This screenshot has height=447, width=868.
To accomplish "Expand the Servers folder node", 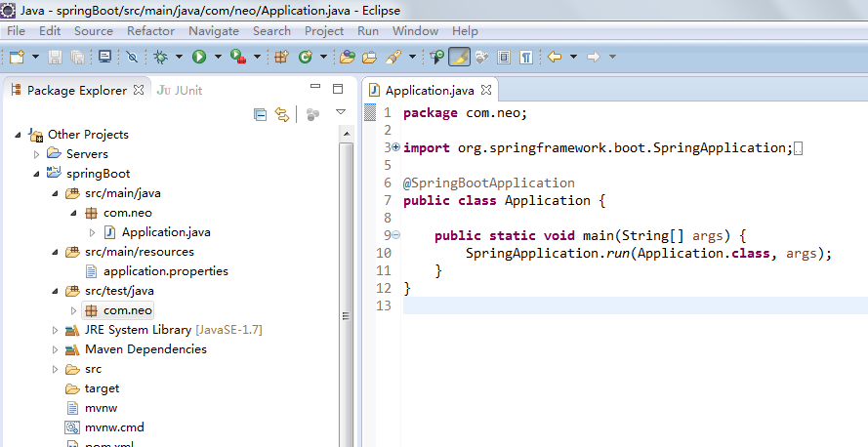I will 37,154.
